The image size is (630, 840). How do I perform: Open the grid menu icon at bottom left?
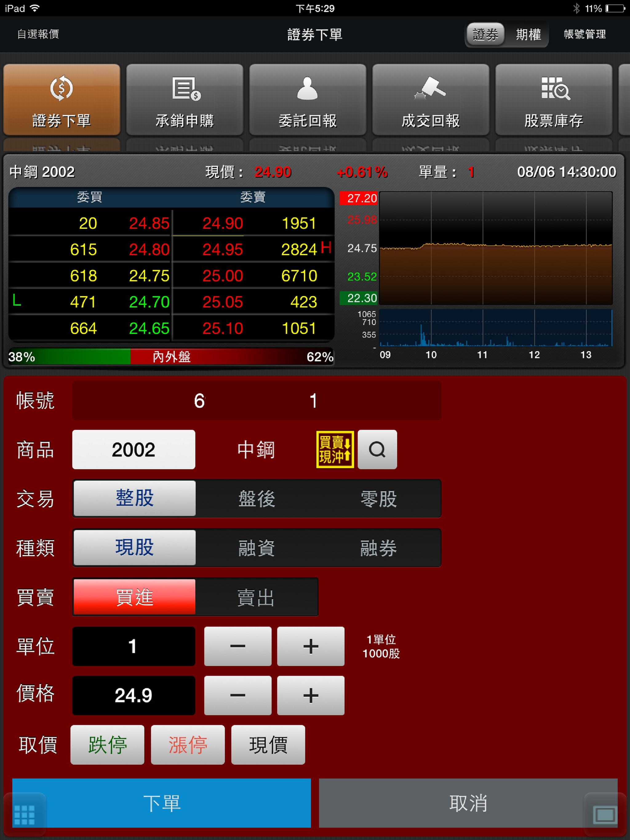click(x=24, y=815)
